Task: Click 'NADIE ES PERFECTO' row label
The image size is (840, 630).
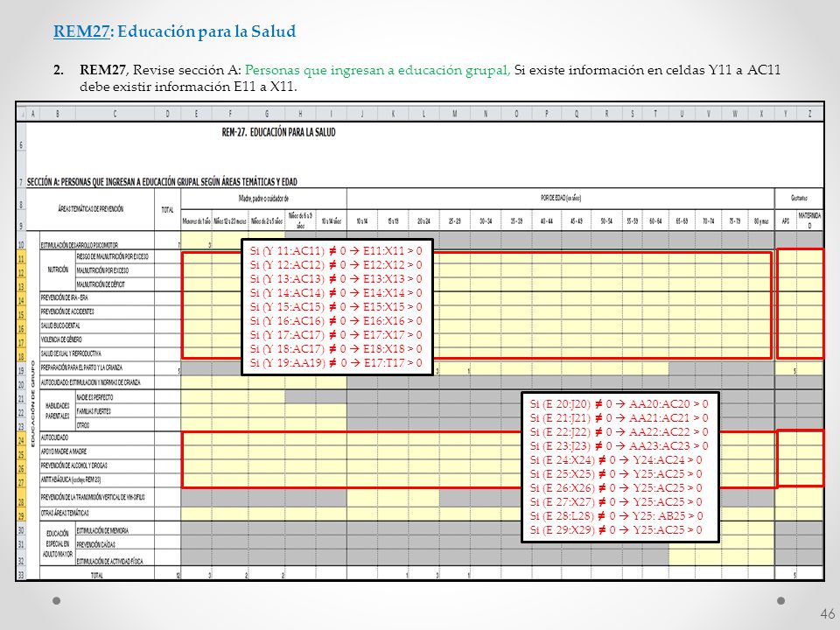Action: (x=94, y=397)
